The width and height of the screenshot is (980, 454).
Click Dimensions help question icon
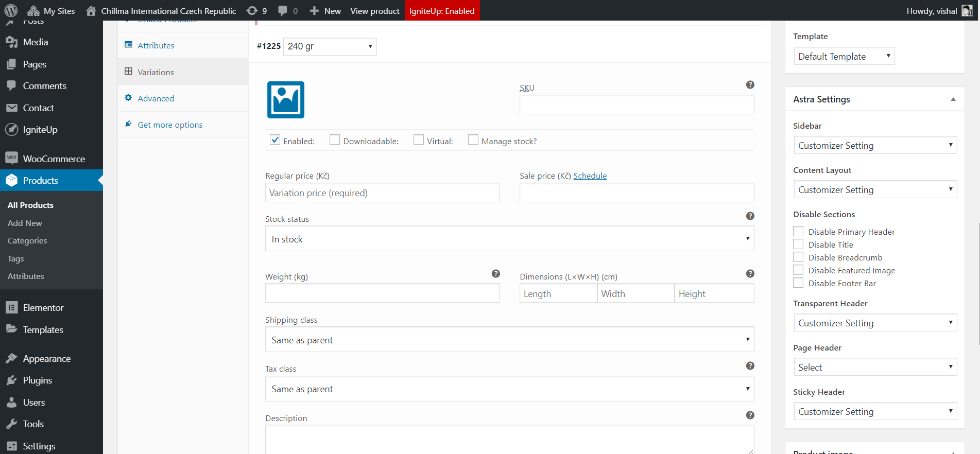(750, 274)
